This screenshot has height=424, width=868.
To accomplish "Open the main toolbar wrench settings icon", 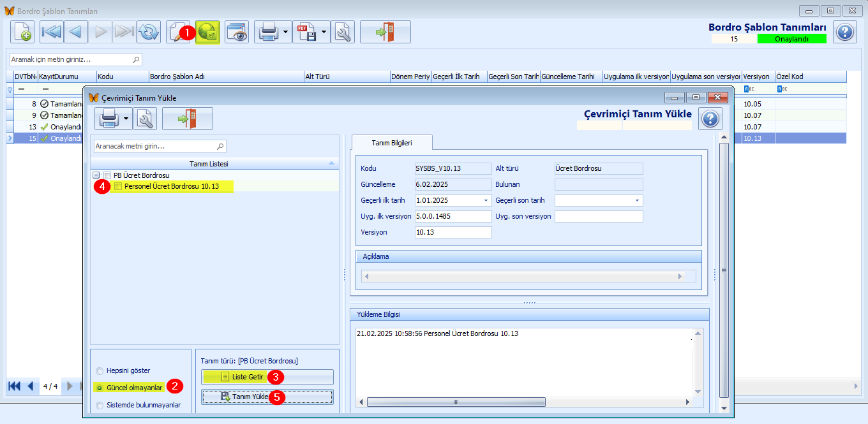I will tap(343, 32).
